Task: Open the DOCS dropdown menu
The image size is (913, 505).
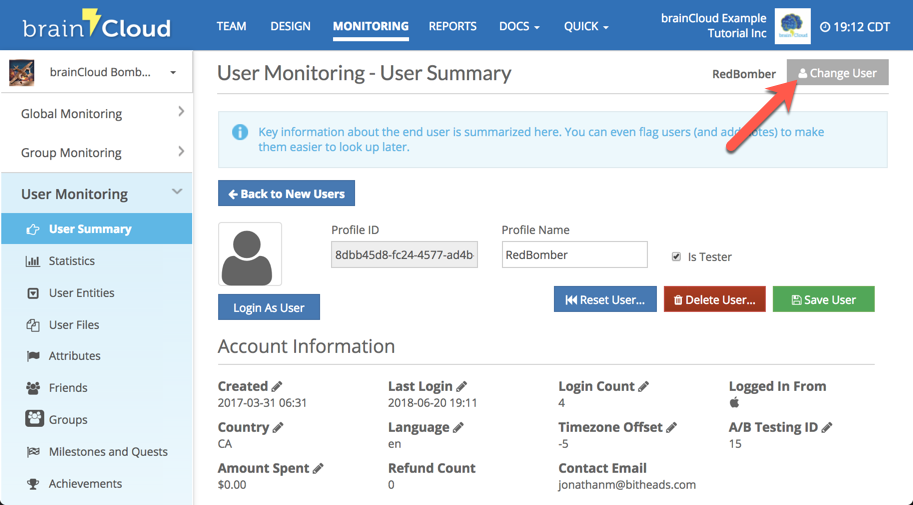Action: click(x=519, y=26)
